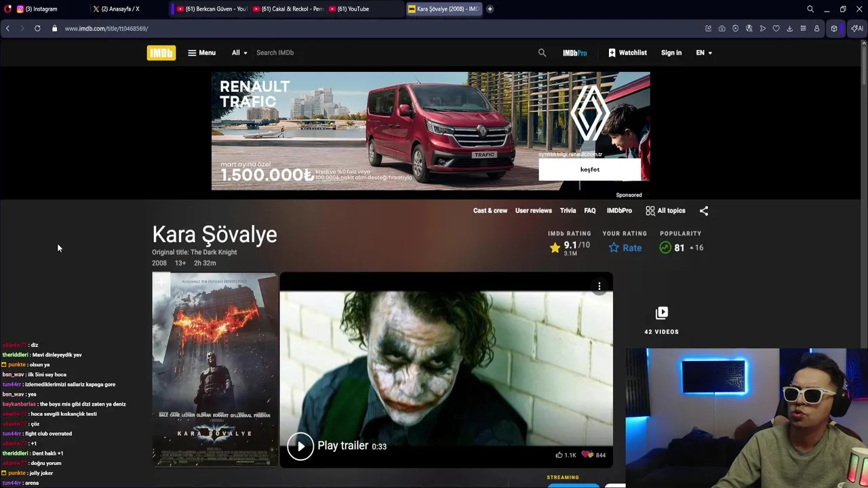868x488 pixels.
Task: Click the send/flow arrow icon
Action: (762, 28)
